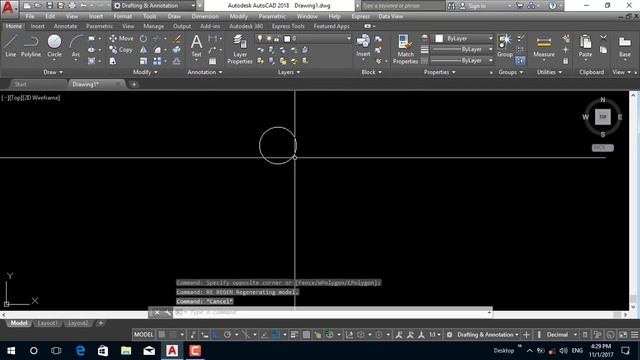This screenshot has width=640, height=360.
Task: Click the Table annotation icon
Action: [213, 61]
